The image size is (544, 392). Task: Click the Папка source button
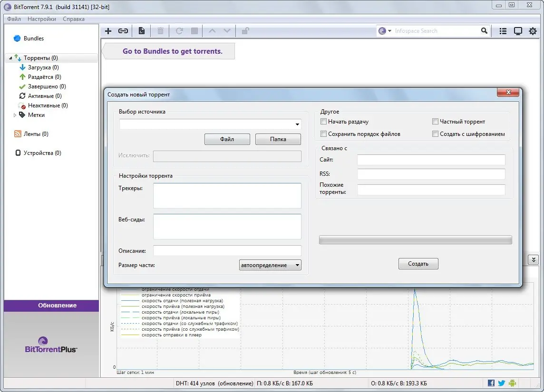278,139
